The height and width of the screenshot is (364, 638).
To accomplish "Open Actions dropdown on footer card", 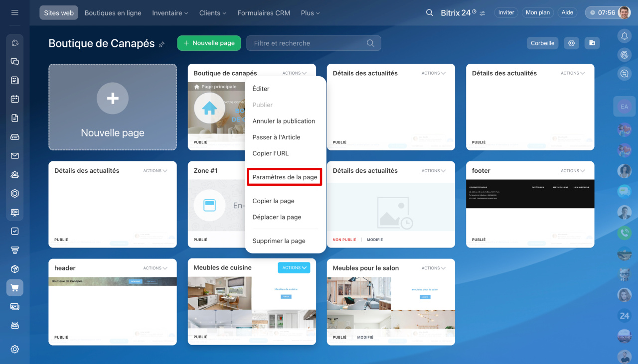I will (573, 171).
